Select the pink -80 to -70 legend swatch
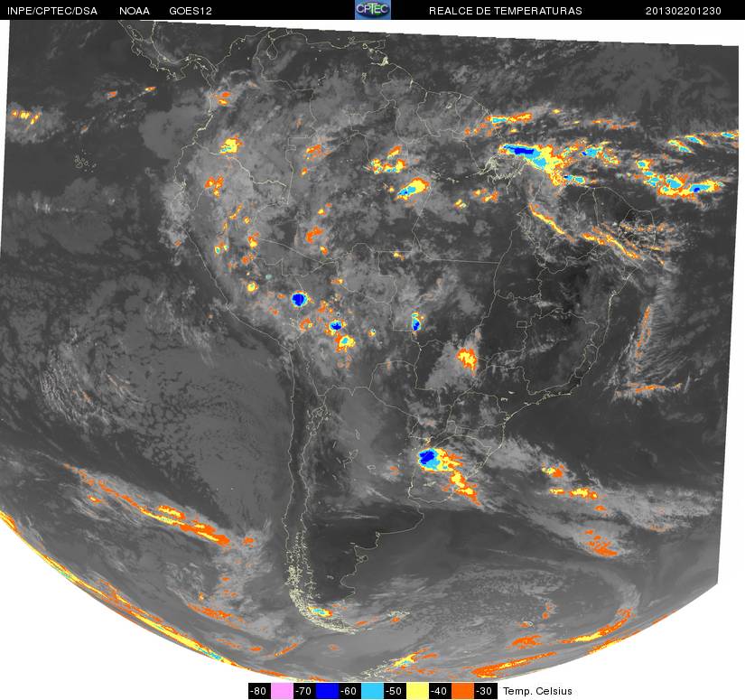 coord(281,690)
